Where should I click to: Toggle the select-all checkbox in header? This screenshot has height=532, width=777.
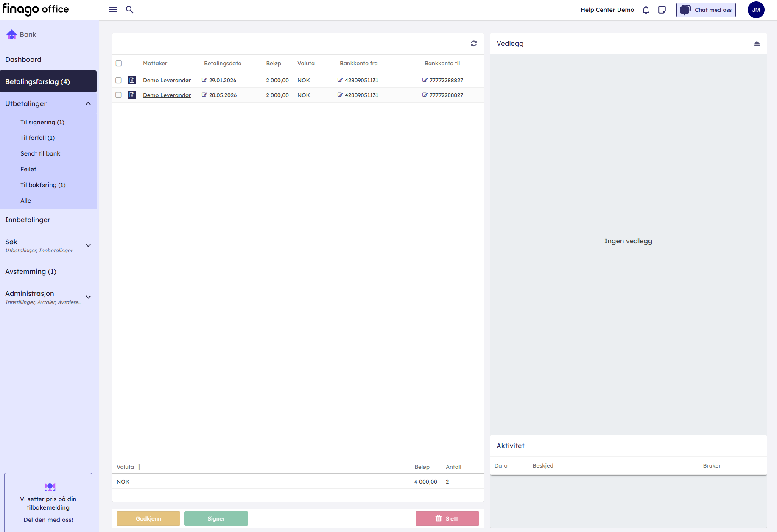(119, 63)
